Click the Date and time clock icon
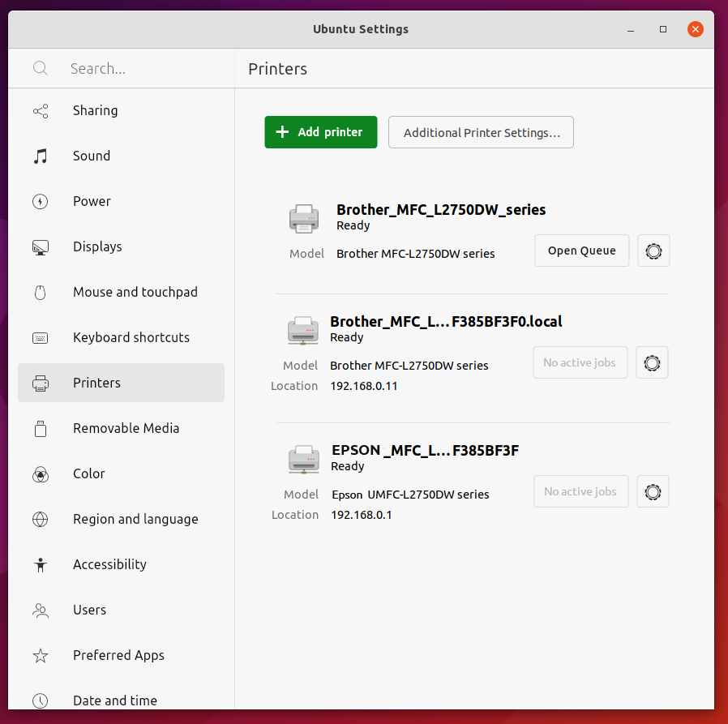 tap(40, 700)
